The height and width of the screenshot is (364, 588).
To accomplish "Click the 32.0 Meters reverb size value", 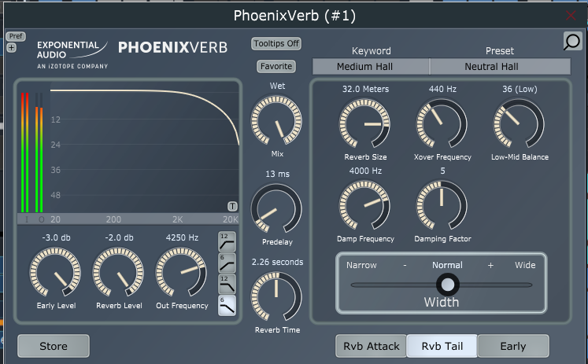I will coord(365,89).
